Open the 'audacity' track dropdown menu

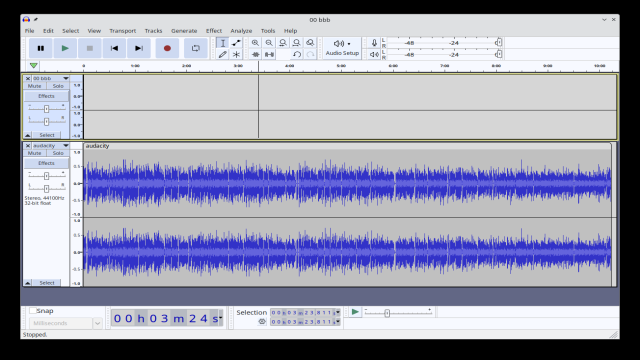51,145
